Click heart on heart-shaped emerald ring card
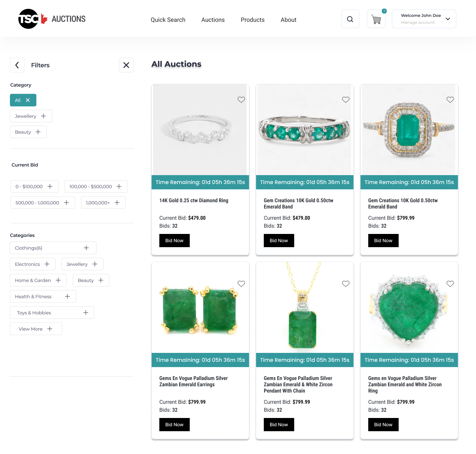This screenshot has width=476, height=454. tap(450, 284)
